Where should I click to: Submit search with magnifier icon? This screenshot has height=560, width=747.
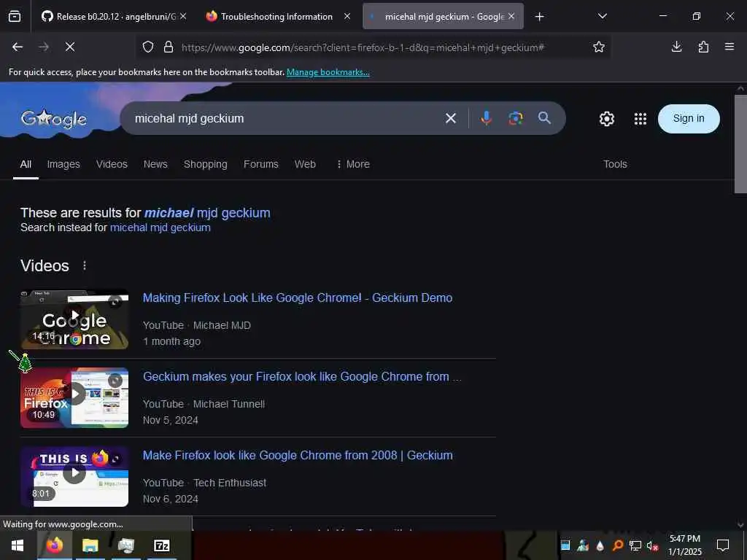pos(544,118)
